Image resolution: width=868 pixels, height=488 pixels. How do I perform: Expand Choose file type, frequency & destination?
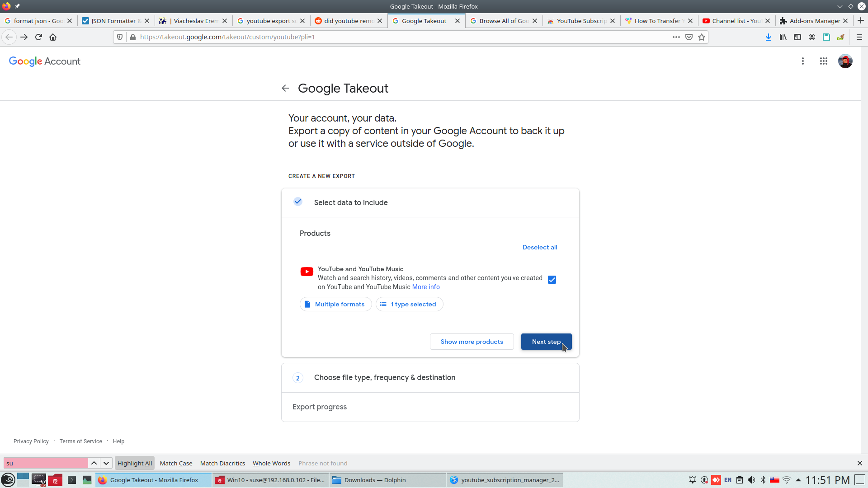click(384, 378)
